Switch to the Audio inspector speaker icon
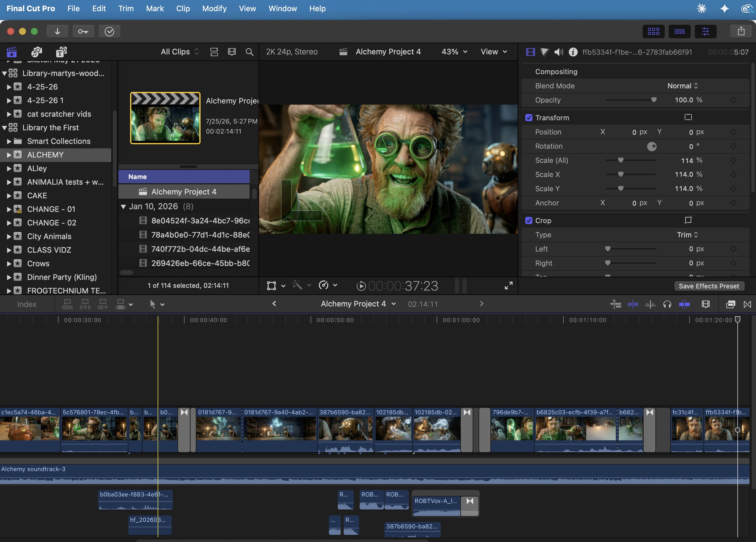 click(x=558, y=52)
